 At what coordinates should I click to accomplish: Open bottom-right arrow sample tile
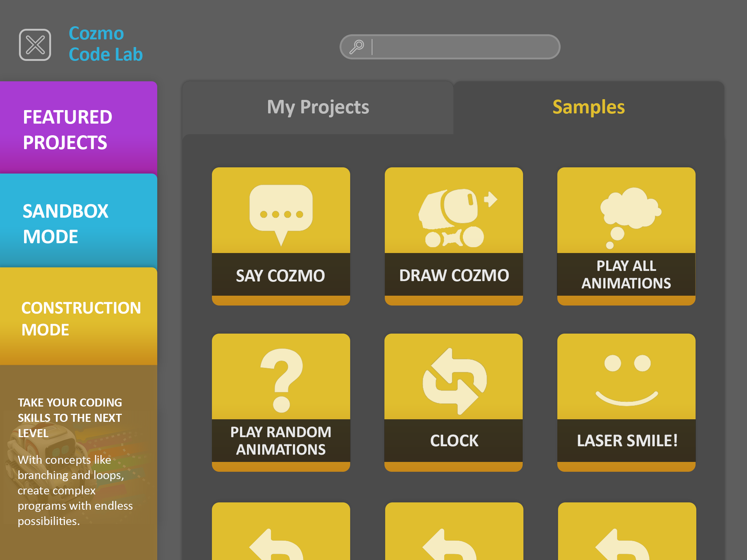627,531
